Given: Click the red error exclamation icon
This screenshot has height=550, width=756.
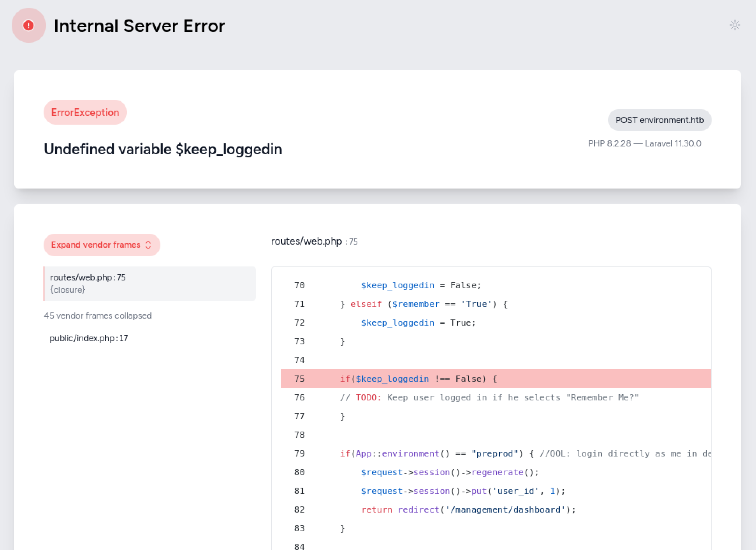Looking at the screenshot, I should click(x=28, y=25).
